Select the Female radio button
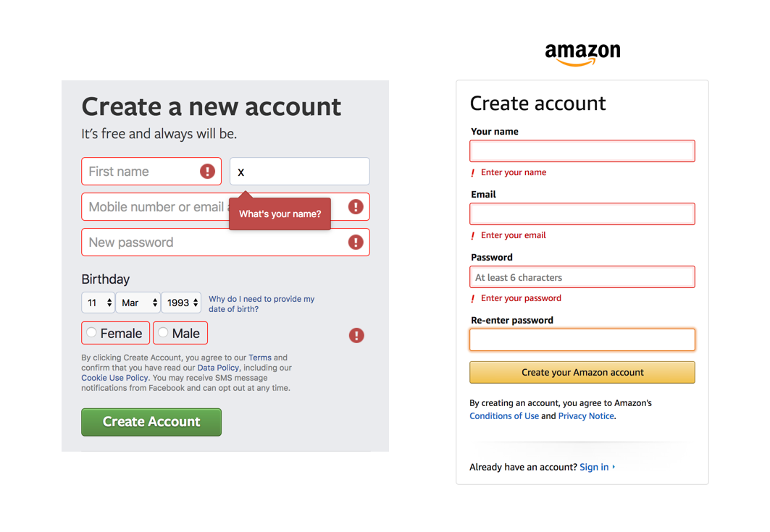This screenshot has width=770, height=532. coord(93,333)
